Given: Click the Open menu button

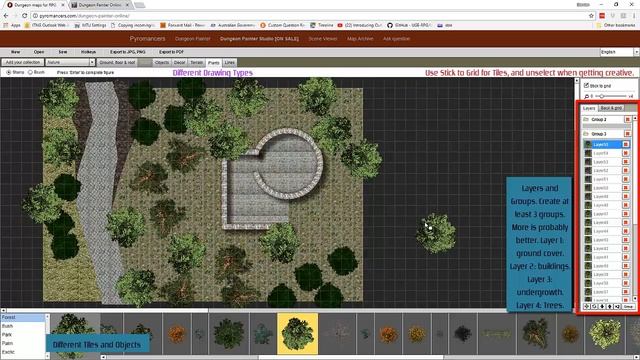Looking at the screenshot, I should [39, 52].
